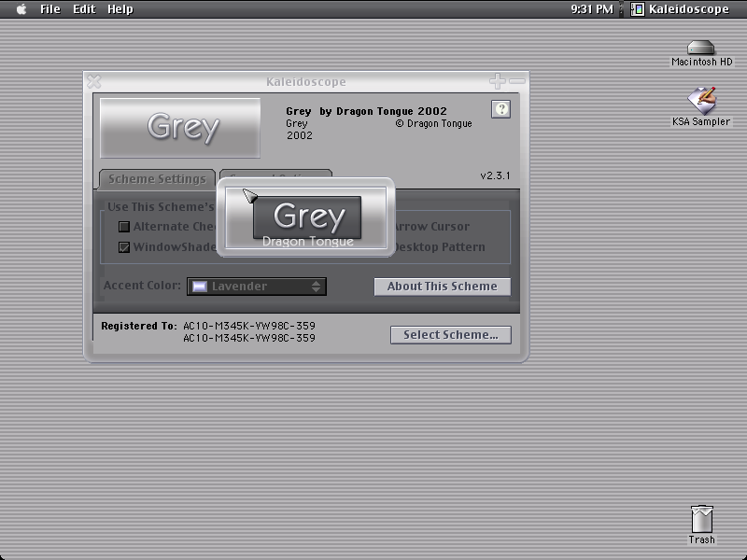
Task: Zoom the Kaleidoscope window with the plus box
Action: [498, 81]
